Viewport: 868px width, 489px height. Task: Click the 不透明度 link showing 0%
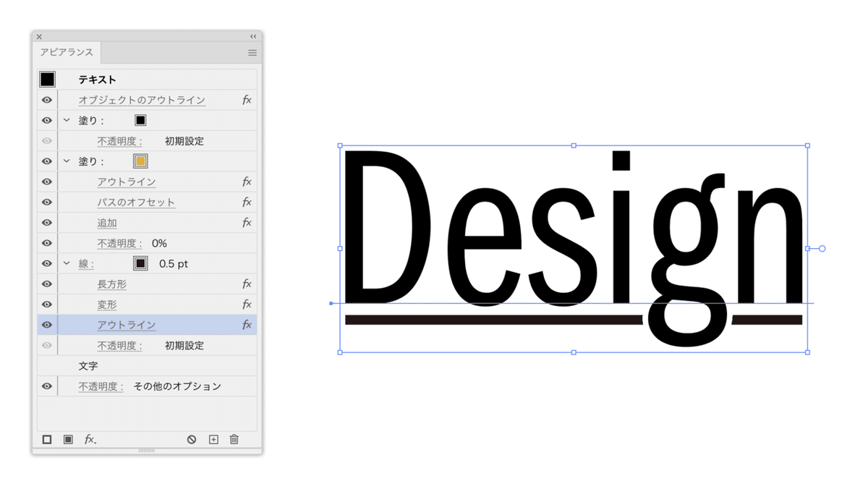[119, 243]
